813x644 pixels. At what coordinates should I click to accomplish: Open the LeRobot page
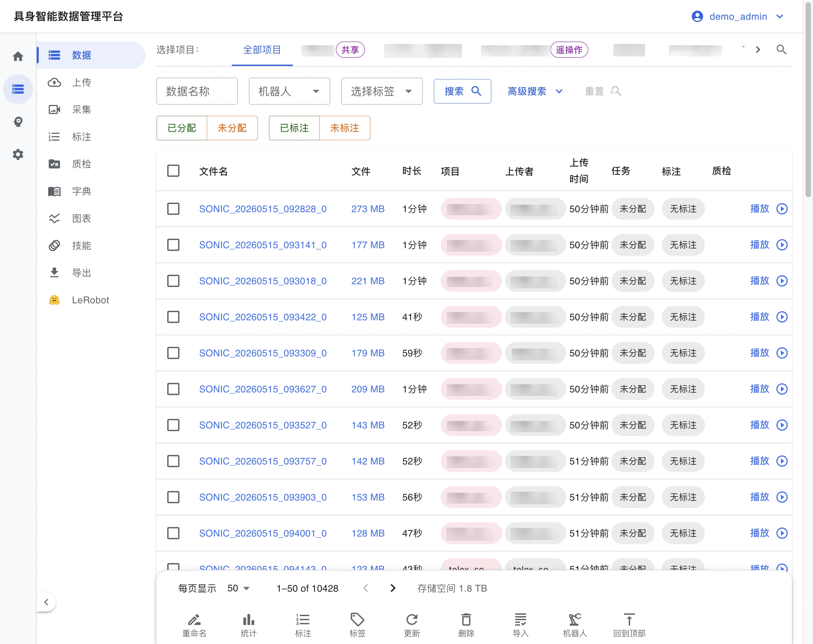coord(90,300)
